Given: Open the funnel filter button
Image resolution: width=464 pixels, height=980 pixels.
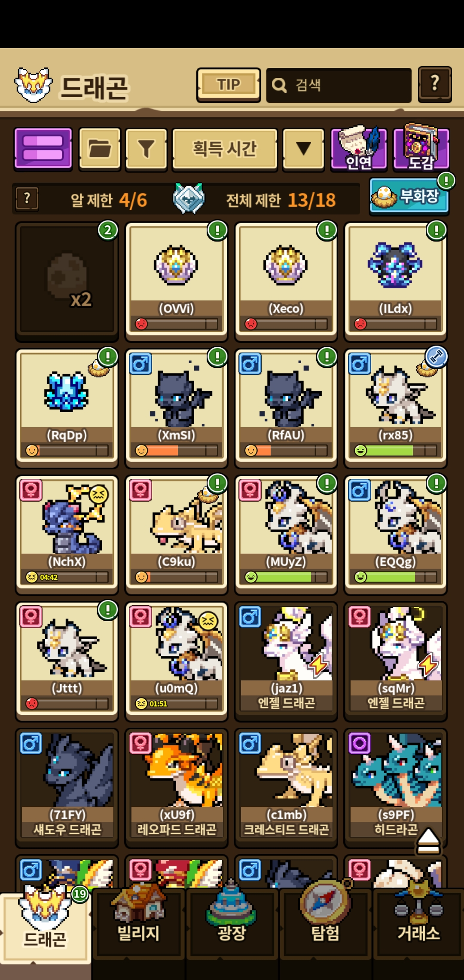Looking at the screenshot, I should click(x=146, y=149).
